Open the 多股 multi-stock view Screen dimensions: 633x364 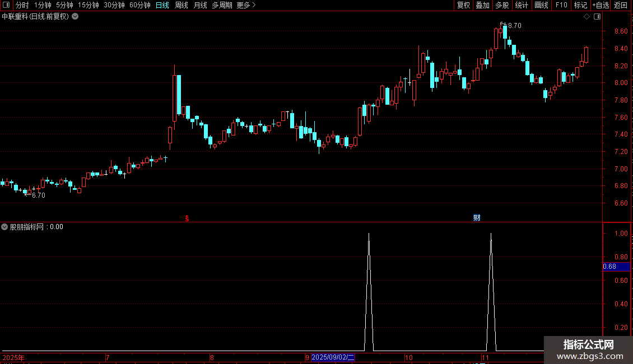click(x=502, y=5)
